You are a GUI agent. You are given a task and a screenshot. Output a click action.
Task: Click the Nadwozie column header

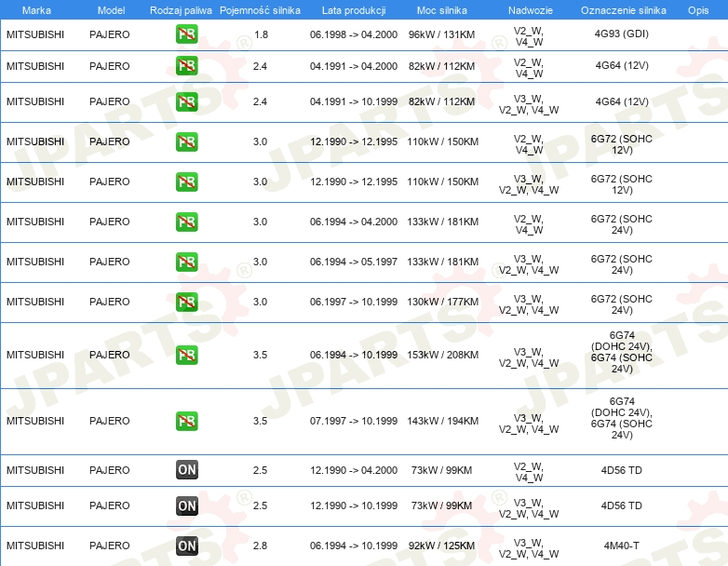click(529, 8)
